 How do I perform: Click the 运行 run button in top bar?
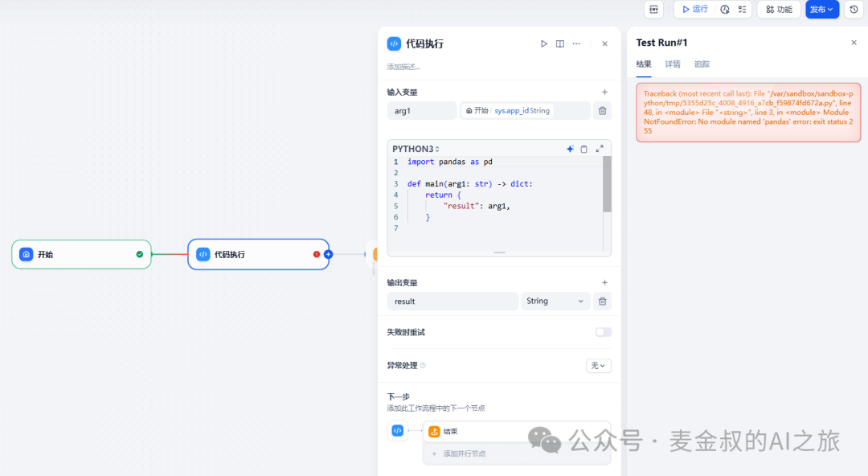click(x=695, y=10)
